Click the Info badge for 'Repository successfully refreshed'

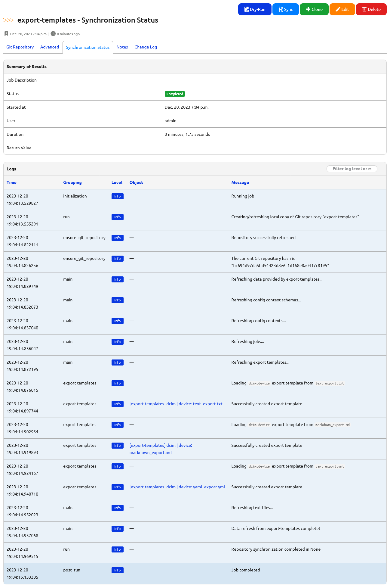pos(118,238)
